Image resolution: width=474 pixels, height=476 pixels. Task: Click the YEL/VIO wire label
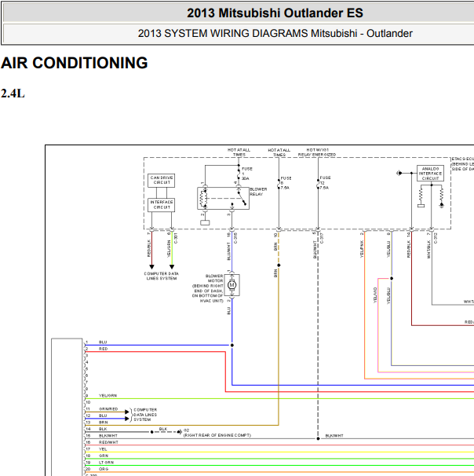click(x=375, y=295)
